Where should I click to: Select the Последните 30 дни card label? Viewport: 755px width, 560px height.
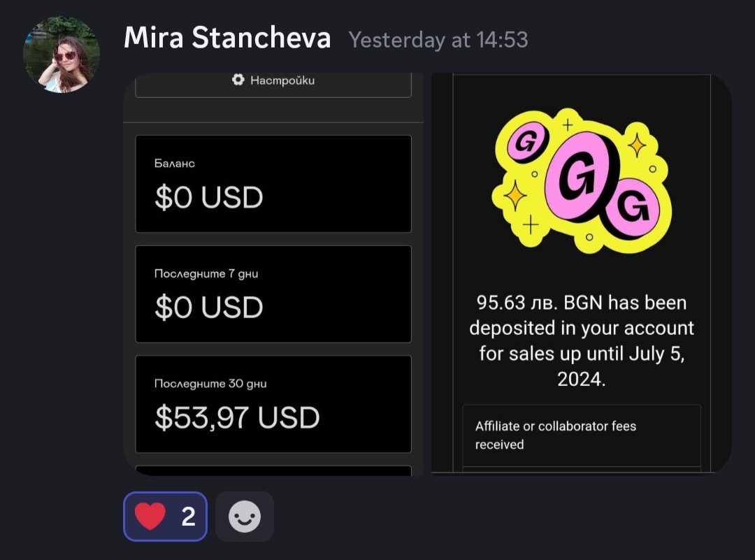pyautogui.click(x=210, y=384)
